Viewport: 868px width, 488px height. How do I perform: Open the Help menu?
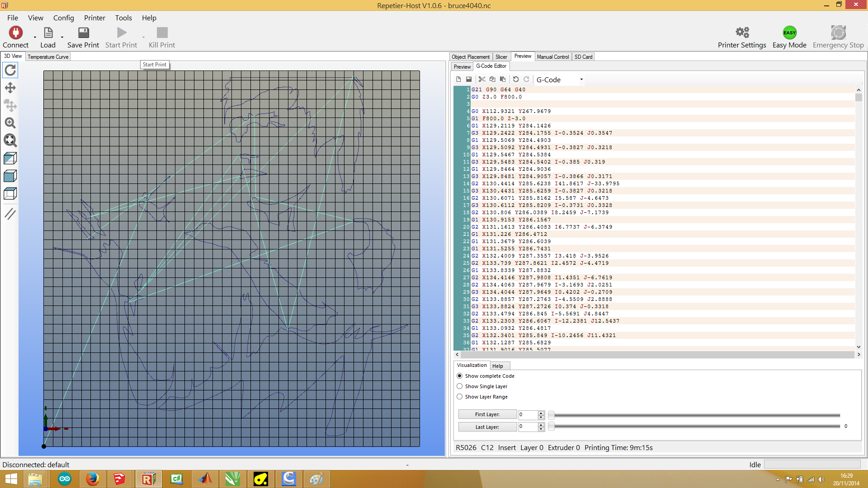[x=149, y=18]
